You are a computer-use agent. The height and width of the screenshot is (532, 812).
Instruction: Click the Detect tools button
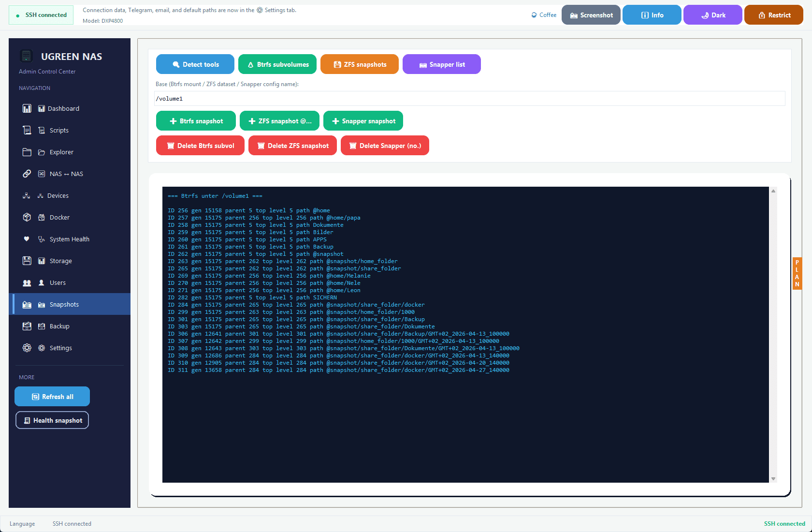pos(195,64)
